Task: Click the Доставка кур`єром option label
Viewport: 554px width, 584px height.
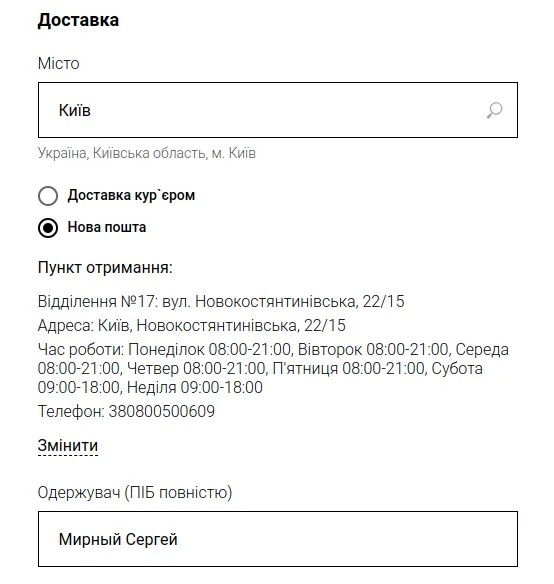Action: (x=131, y=195)
